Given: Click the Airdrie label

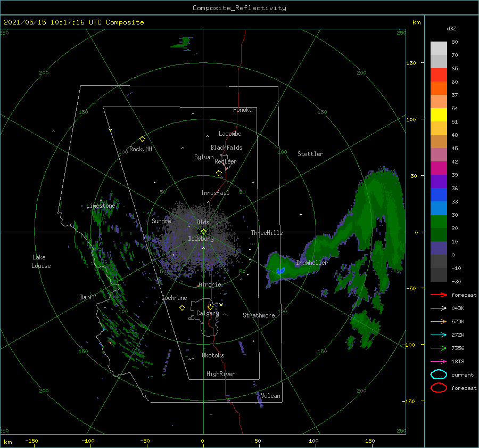Looking at the screenshot, I should 210,284.
